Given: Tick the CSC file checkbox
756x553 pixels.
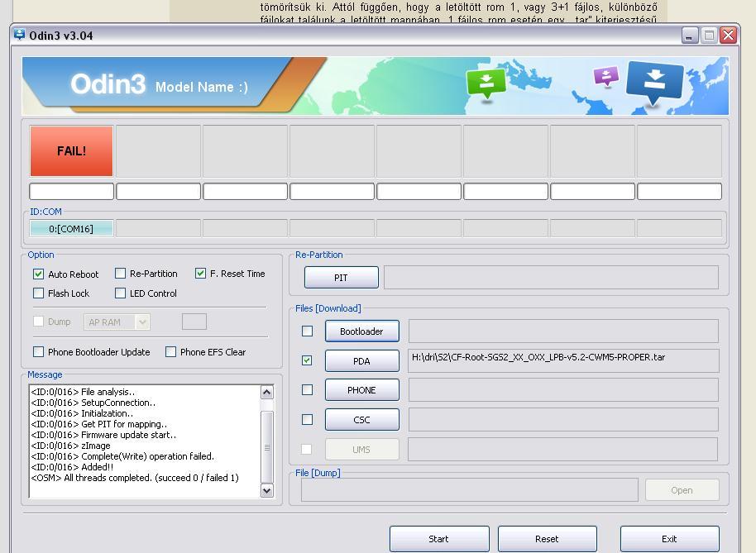Looking at the screenshot, I should click(307, 420).
